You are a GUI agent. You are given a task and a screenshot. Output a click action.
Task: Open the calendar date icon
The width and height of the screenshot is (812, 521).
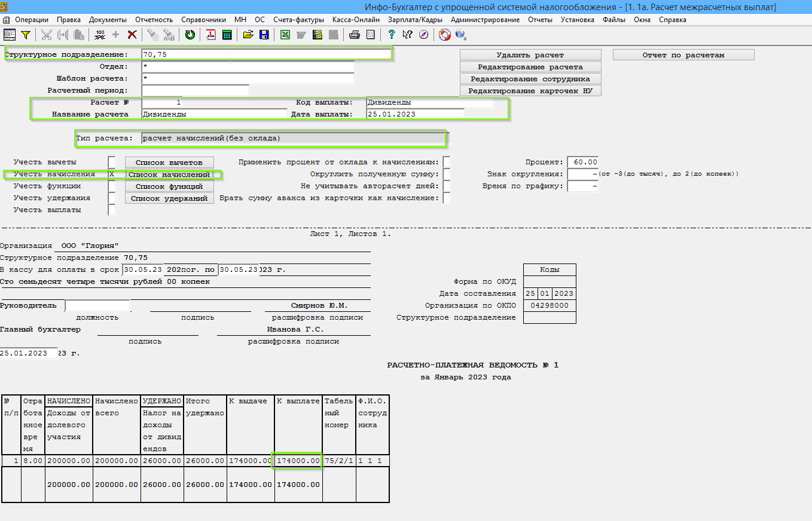[x=211, y=35]
